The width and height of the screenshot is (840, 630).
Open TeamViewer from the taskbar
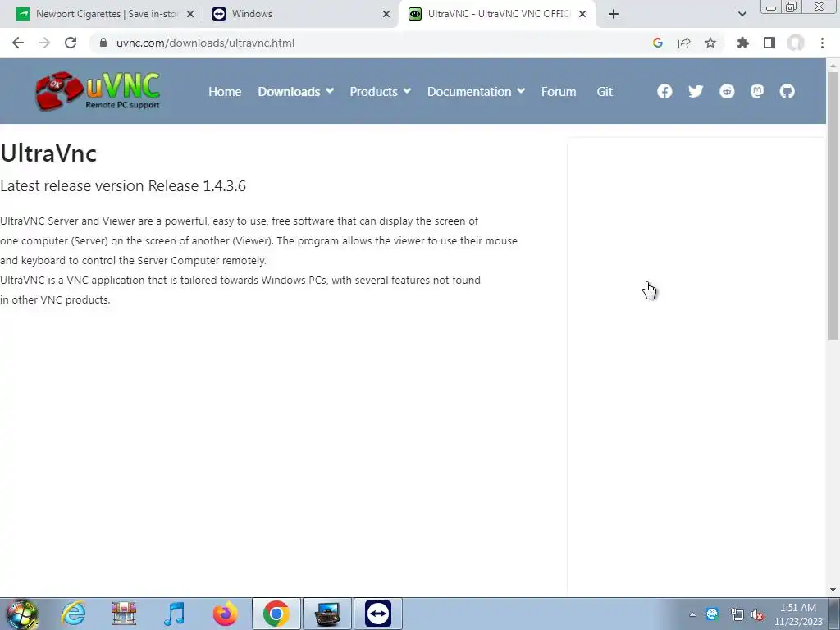[377, 614]
